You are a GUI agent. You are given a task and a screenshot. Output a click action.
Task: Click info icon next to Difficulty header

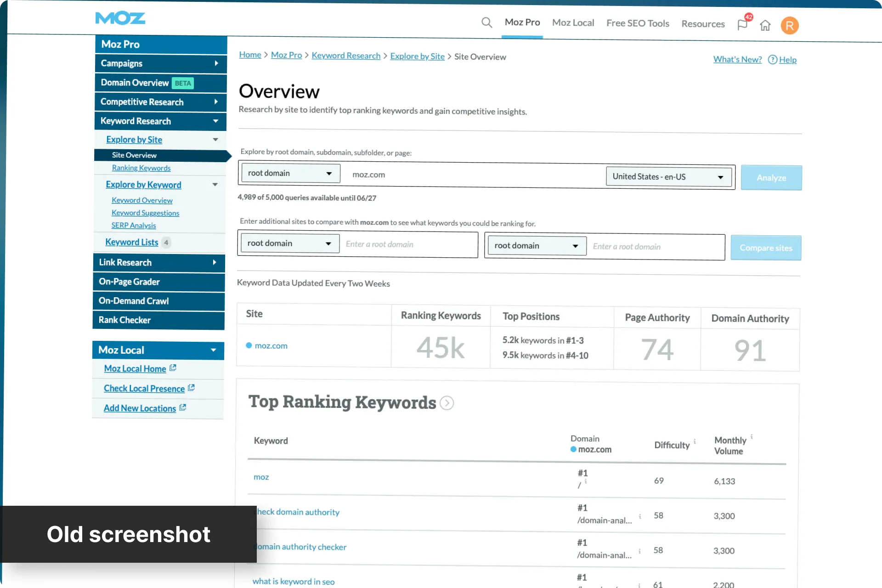click(x=695, y=441)
